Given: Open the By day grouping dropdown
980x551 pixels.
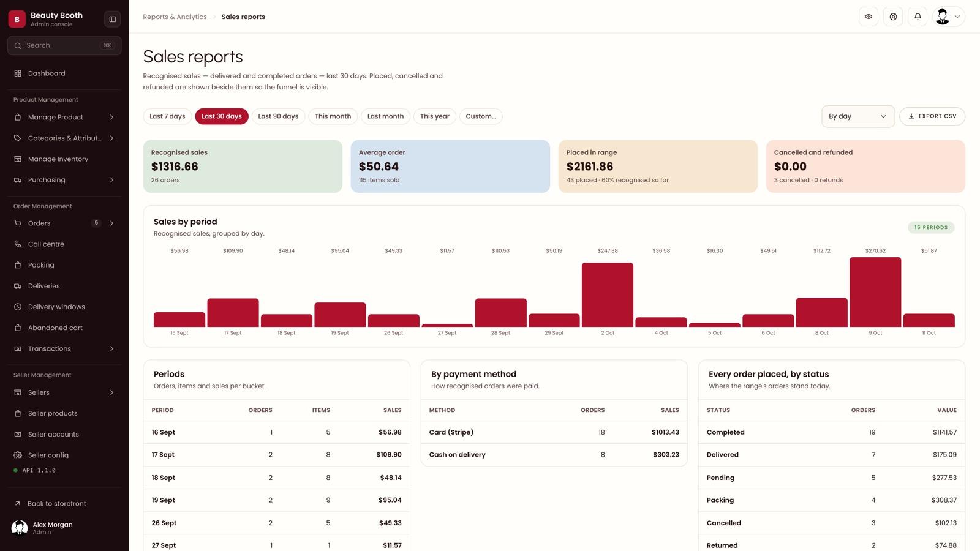Looking at the screenshot, I should click(858, 116).
